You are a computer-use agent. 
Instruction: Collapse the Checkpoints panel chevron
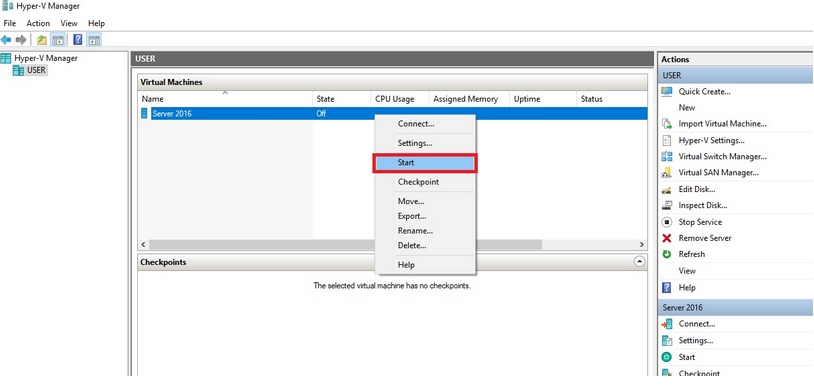pyautogui.click(x=640, y=262)
